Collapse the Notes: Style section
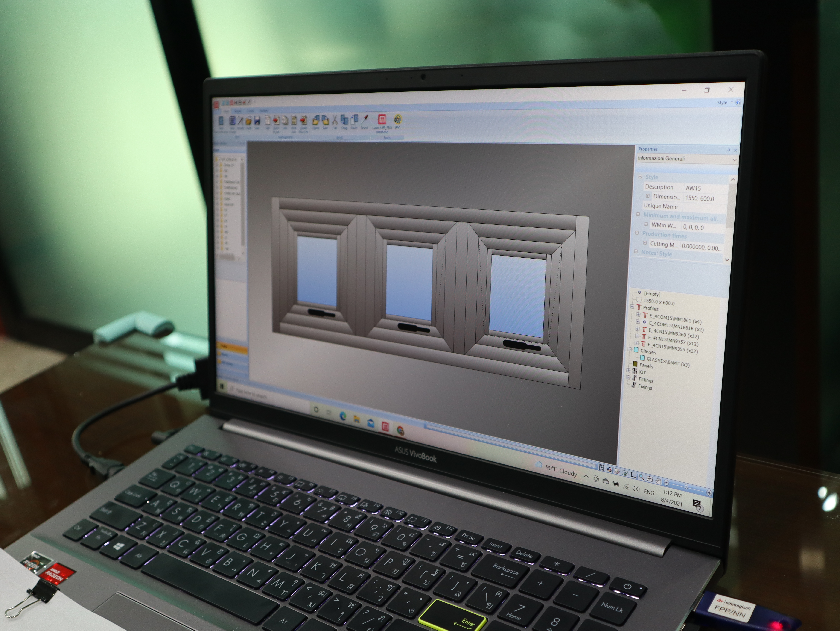This screenshot has height=631, width=840. [636, 251]
